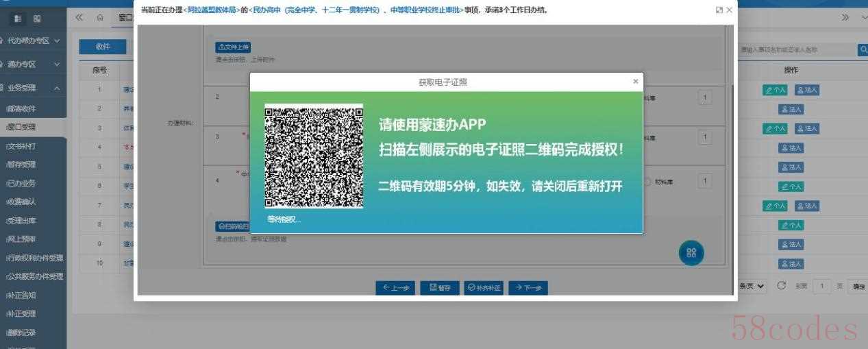The image size is (868, 349).
Task: Click 个人 button in table row 7
Action: click(x=776, y=206)
